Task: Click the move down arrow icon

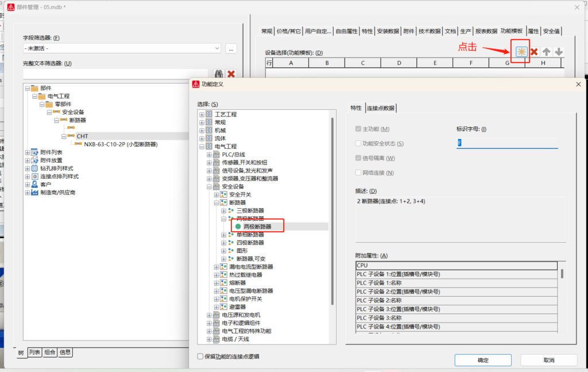Action: (x=558, y=52)
